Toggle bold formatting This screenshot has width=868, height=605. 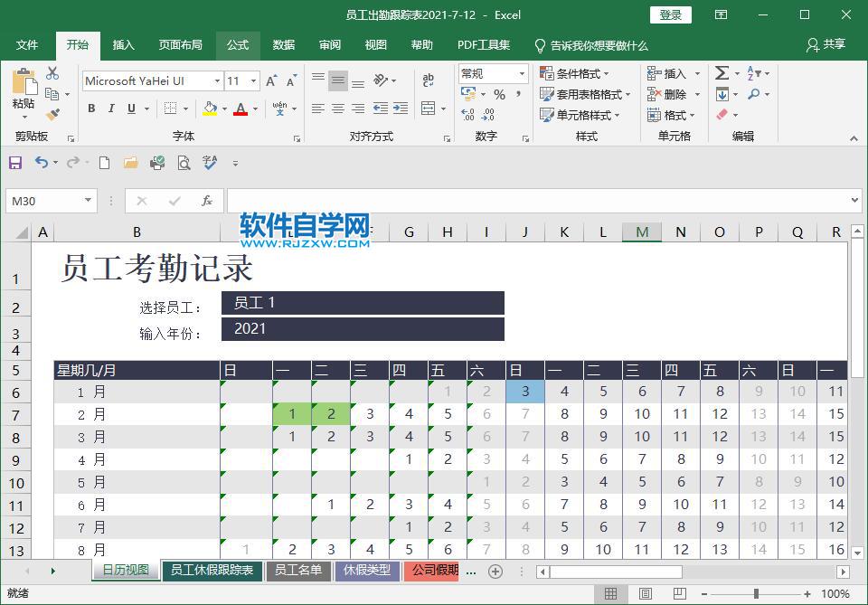coord(91,109)
